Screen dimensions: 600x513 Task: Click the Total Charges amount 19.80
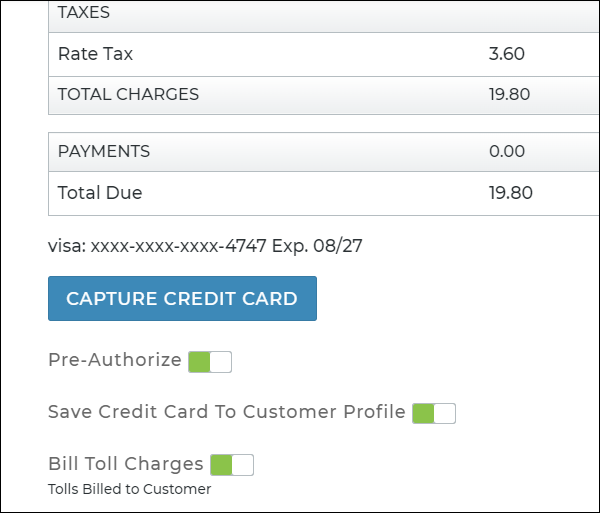point(511,95)
